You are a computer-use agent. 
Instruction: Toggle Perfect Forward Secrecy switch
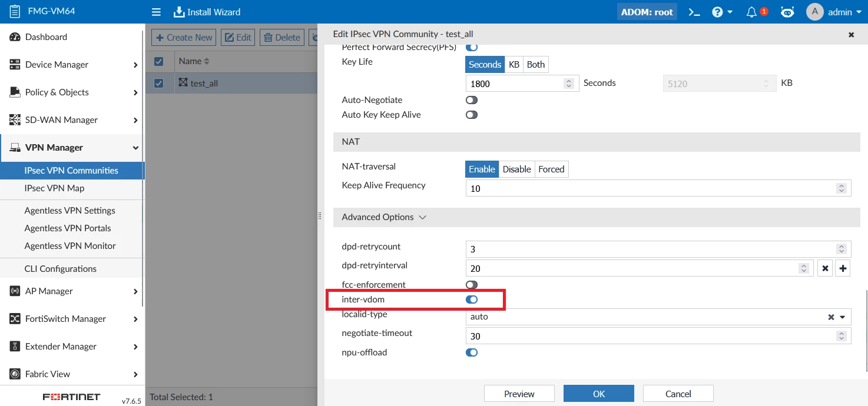472,47
